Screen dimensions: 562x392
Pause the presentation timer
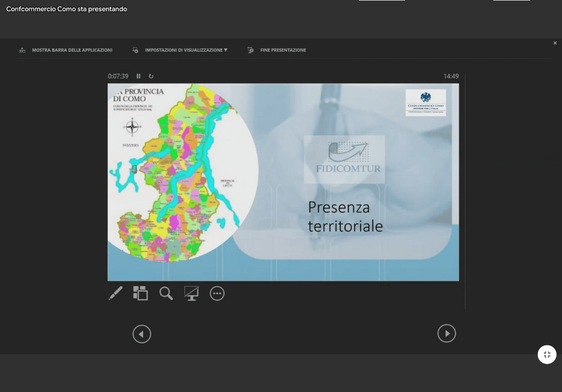138,76
